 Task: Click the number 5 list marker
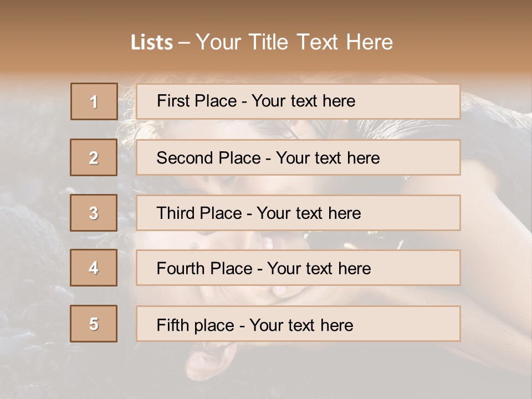(94, 324)
